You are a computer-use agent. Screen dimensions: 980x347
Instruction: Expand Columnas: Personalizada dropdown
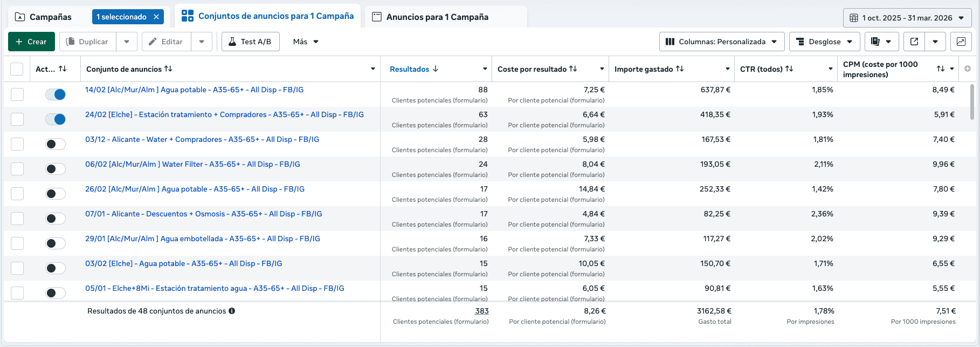[x=721, y=42]
